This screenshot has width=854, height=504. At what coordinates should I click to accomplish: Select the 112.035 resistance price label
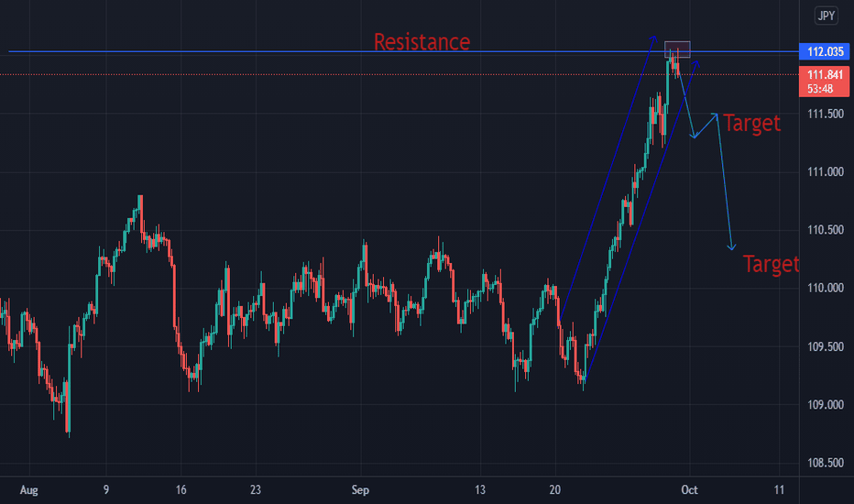[825, 51]
